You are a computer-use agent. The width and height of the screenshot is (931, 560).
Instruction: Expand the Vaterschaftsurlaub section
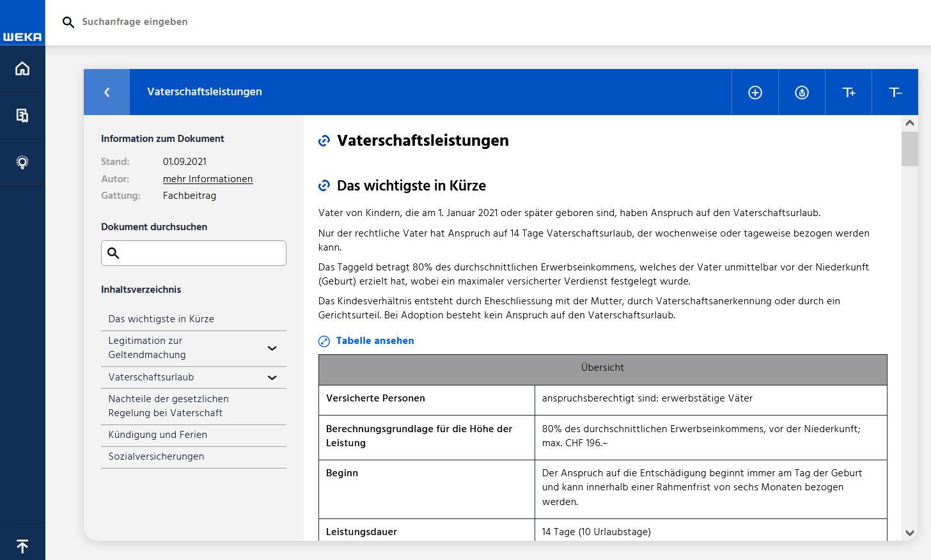(x=272, y=377)
